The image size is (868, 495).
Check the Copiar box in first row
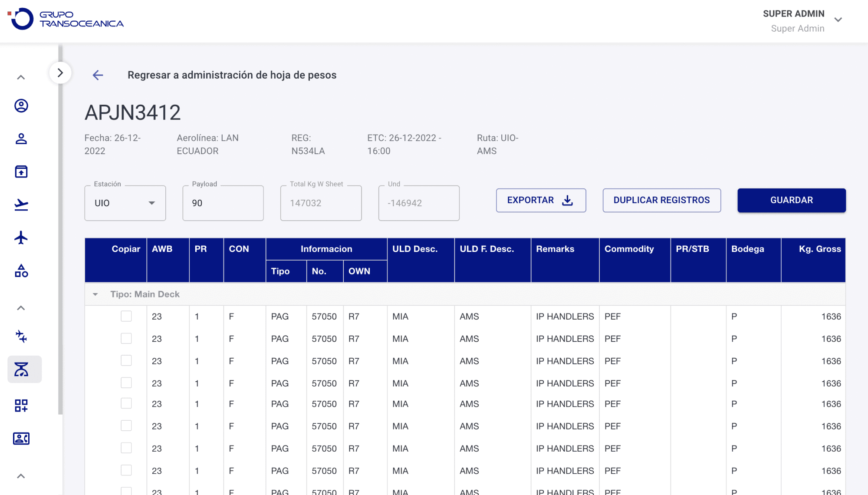(126, 316)
